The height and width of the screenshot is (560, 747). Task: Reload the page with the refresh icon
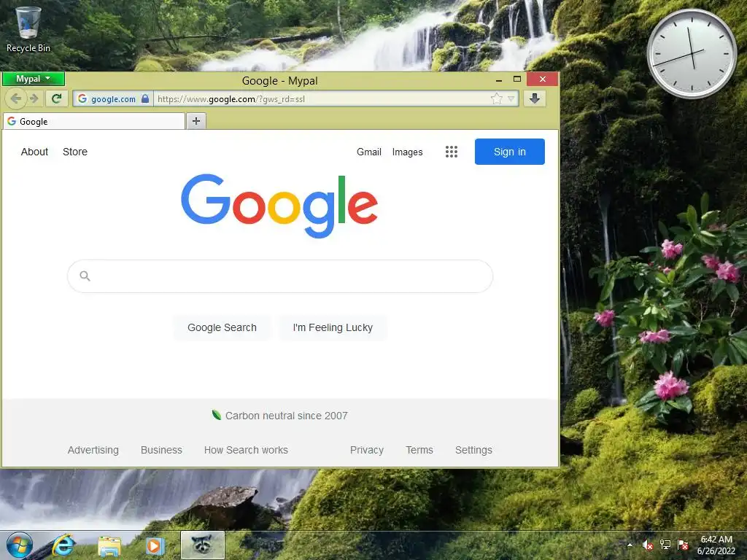coord(57,98)
